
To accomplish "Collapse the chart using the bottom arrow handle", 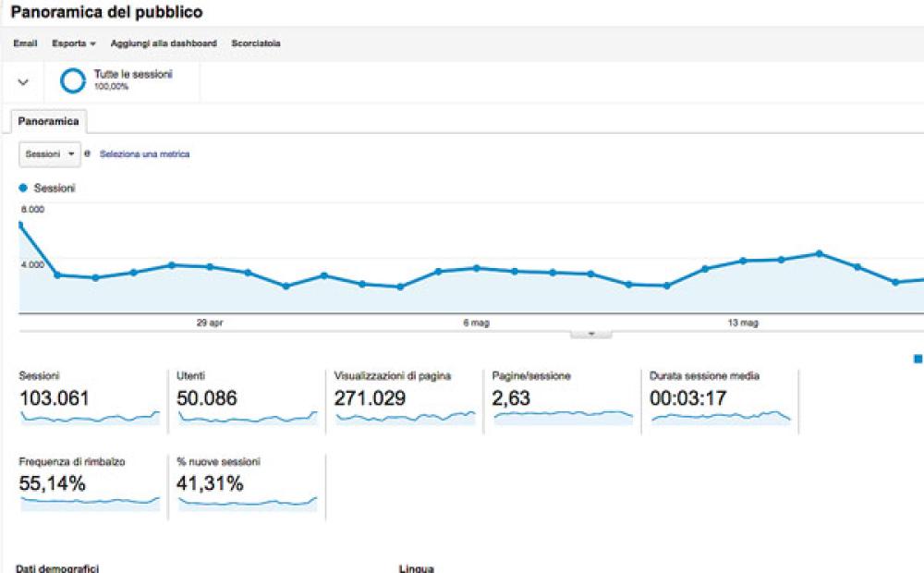I will point(591,334).
